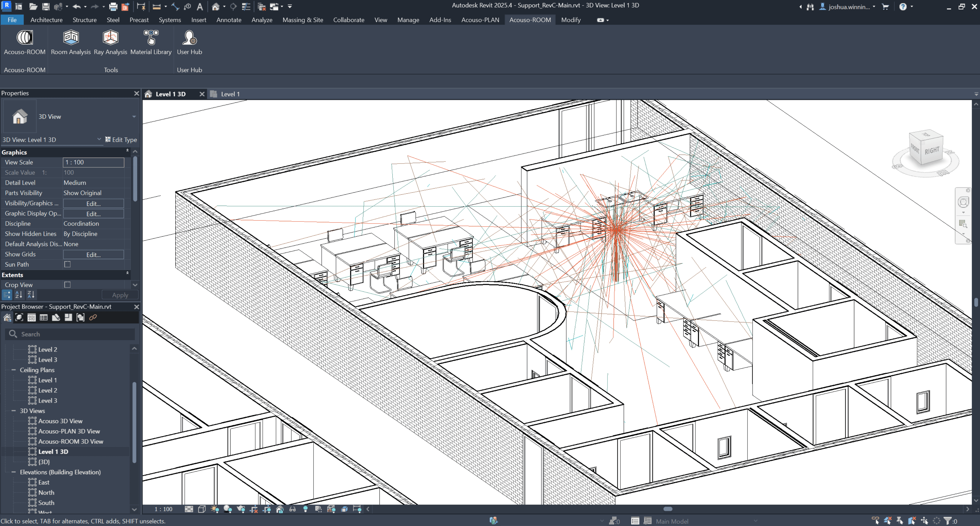The image size is (980, 526).
Task: Collapse Elevations (Building Elevation) node
Action: (13, 472)
